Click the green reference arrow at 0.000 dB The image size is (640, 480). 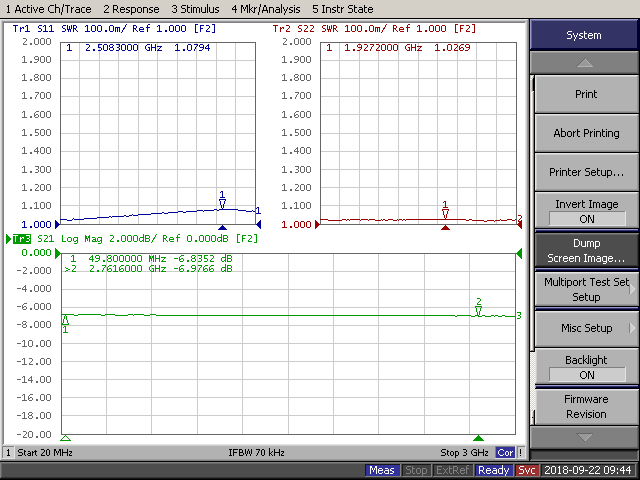[58, 253]
